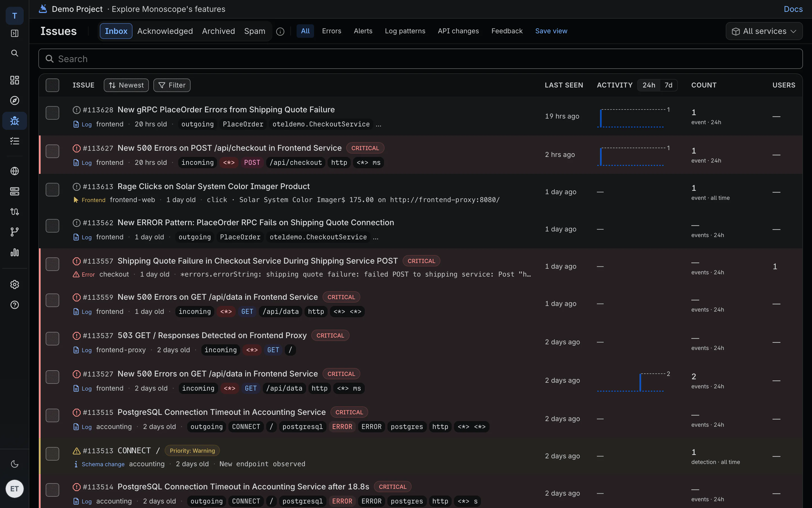Check the box for Rage Clicks issue #113613
The width and height of the screenshot is (812, 508).
[52, 189]
